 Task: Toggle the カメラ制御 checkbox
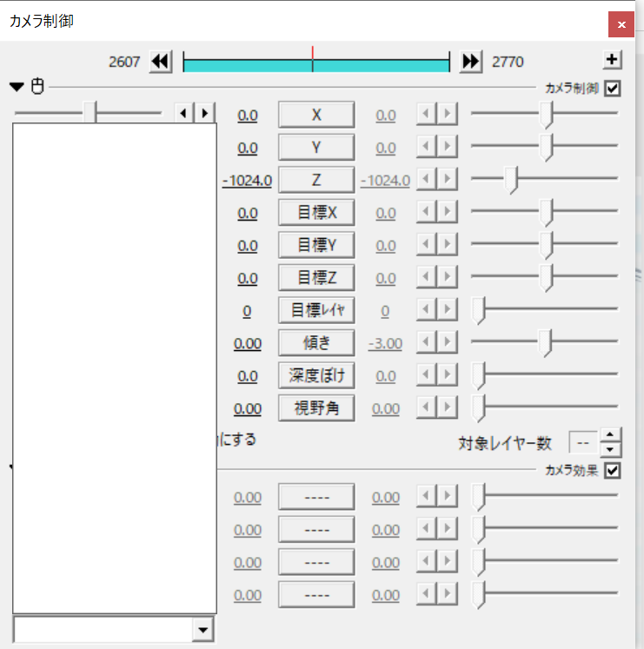tap(613, 88)
